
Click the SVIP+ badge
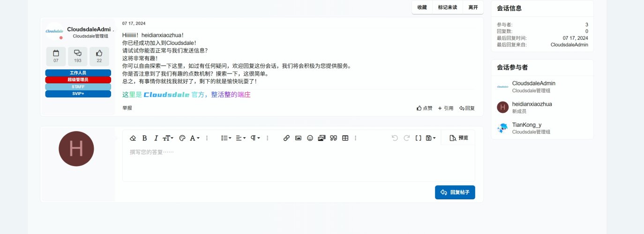tap(78, 94)
